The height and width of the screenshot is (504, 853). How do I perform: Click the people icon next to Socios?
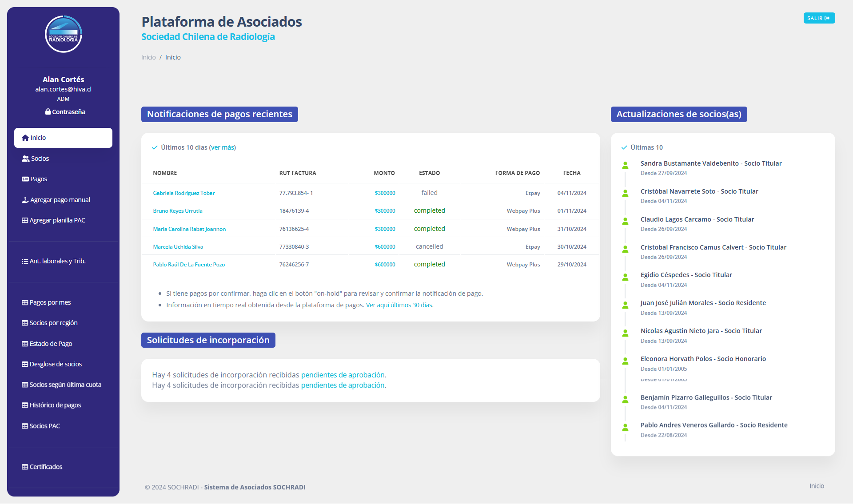coord(25,159)
